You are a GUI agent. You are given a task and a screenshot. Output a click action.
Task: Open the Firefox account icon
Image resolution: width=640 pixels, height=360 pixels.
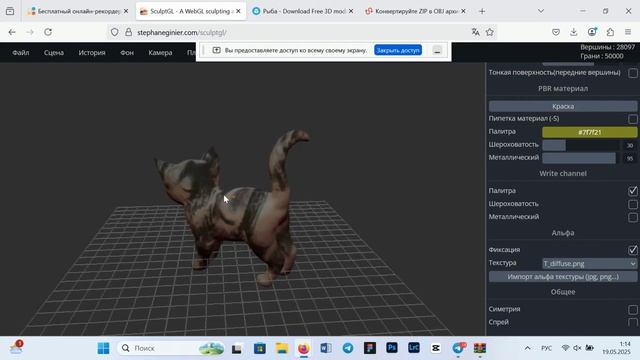point(592,32)
